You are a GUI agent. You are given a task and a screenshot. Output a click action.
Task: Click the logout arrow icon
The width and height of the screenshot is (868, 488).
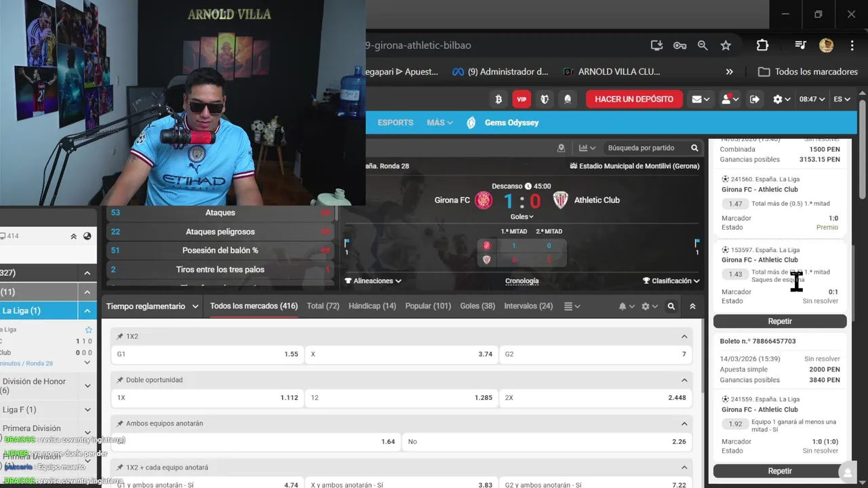point(755,99)
